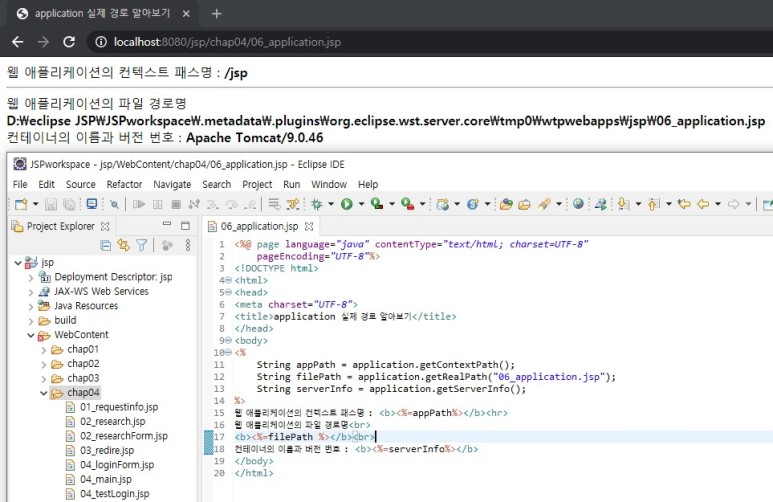Viewport: 773px width, 502px height.
Task: Click the Step Over icon
Action: (231, 204)
